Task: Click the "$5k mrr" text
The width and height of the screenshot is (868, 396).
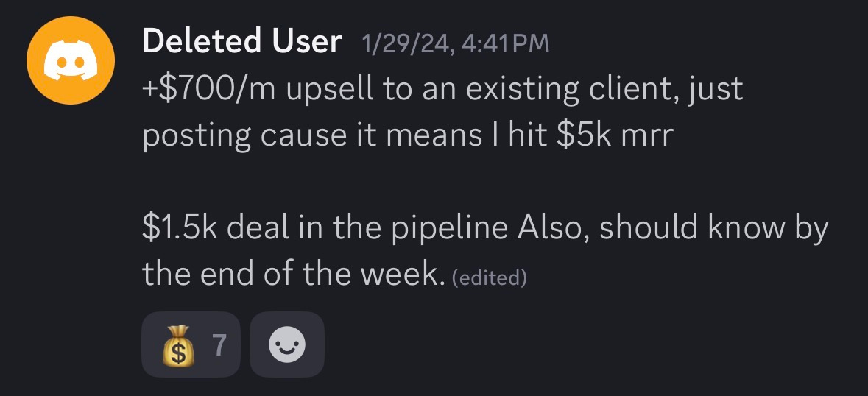Action: coord(614,137)
